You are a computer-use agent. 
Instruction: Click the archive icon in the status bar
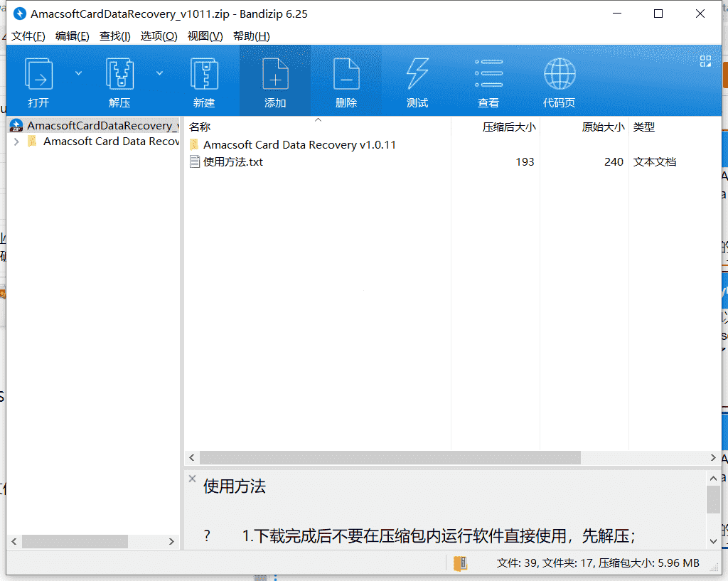(460, 563)
